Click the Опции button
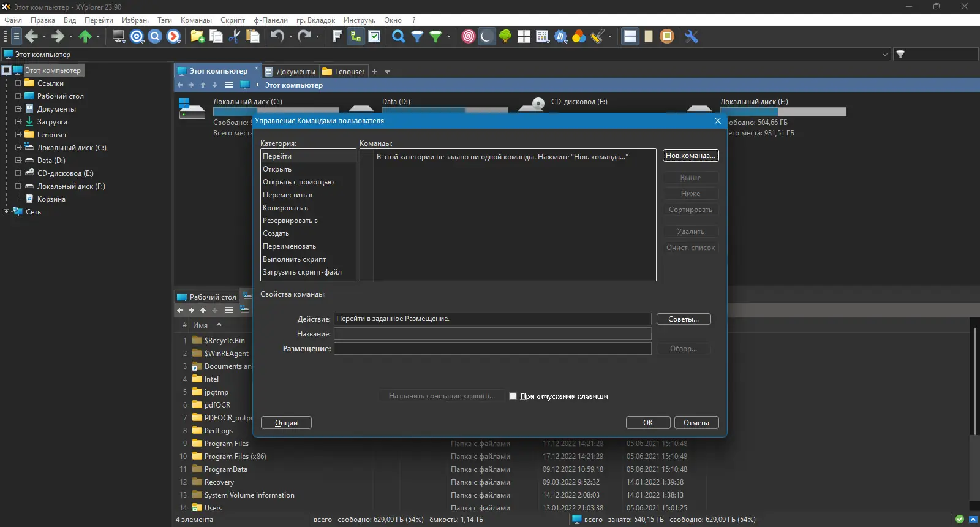Viewport: 980px width, 527px height. [286, 423]
